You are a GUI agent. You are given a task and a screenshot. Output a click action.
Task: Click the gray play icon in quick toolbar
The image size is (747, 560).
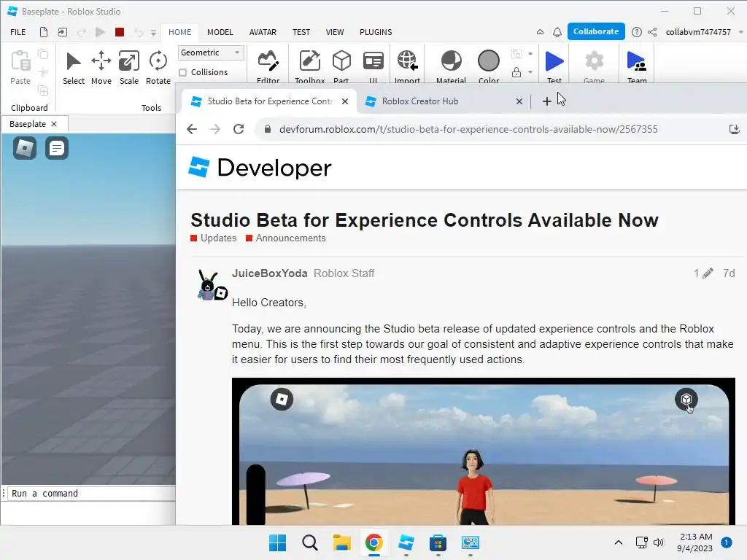100,32
